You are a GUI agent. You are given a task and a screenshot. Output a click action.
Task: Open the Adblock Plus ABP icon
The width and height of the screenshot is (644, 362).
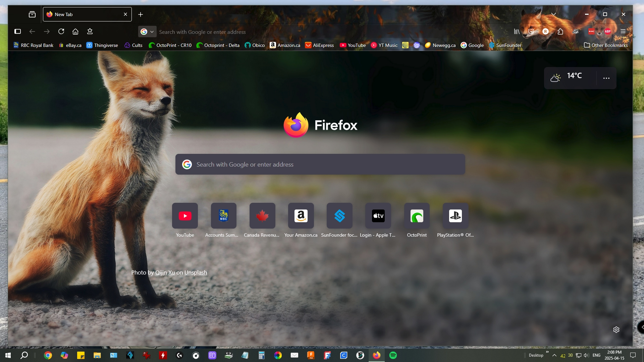coord(607,32)
